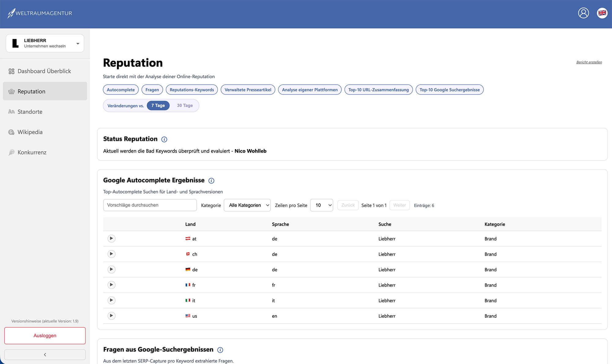The image size is (612, 364).
Task: Open the user account profile icon
Action: [x=583, y=13]
